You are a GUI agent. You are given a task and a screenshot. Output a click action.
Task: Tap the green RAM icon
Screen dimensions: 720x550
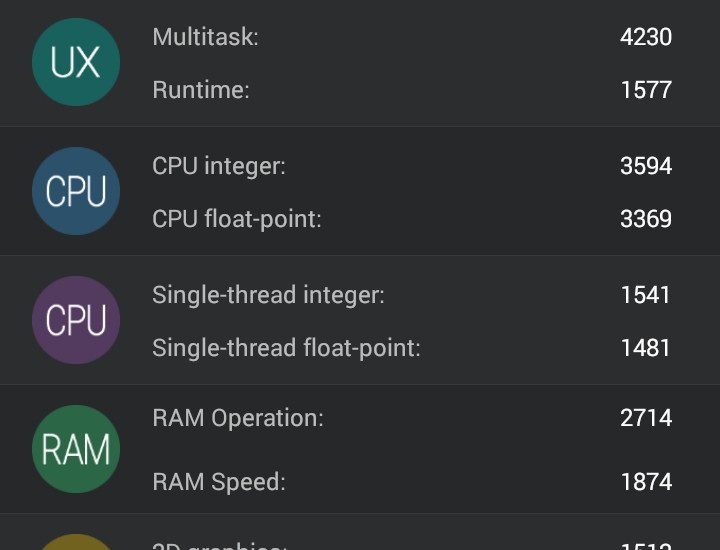coord(76,449)
